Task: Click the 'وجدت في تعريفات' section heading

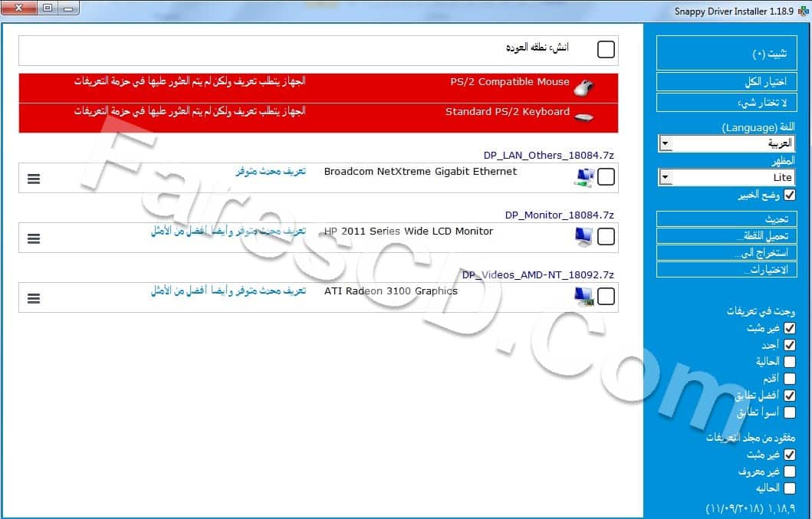Action: pyautogui.click(x=761, y=311)
